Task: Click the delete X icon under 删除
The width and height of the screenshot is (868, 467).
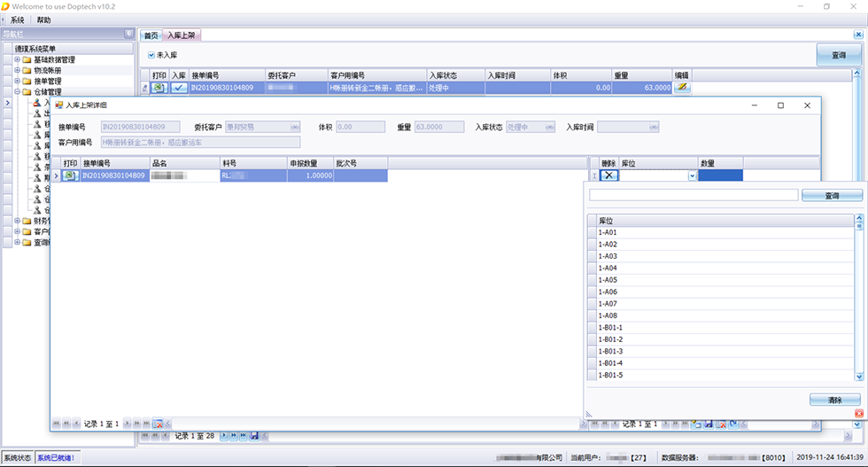Action: (610, 175)
